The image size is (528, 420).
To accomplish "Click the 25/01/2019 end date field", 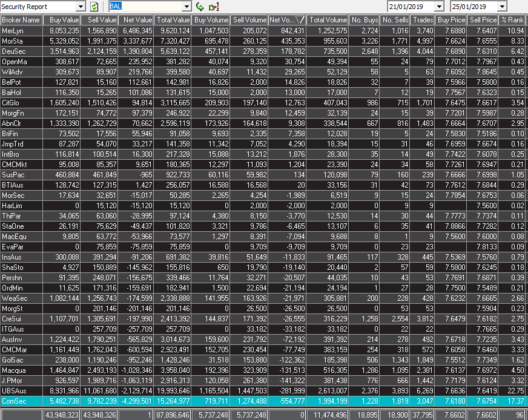I will (475, 7).
